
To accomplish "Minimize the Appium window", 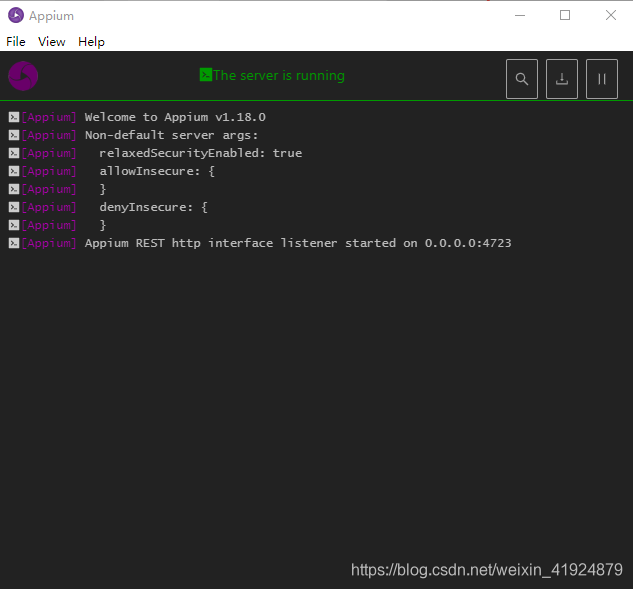I will coord(520,15).
